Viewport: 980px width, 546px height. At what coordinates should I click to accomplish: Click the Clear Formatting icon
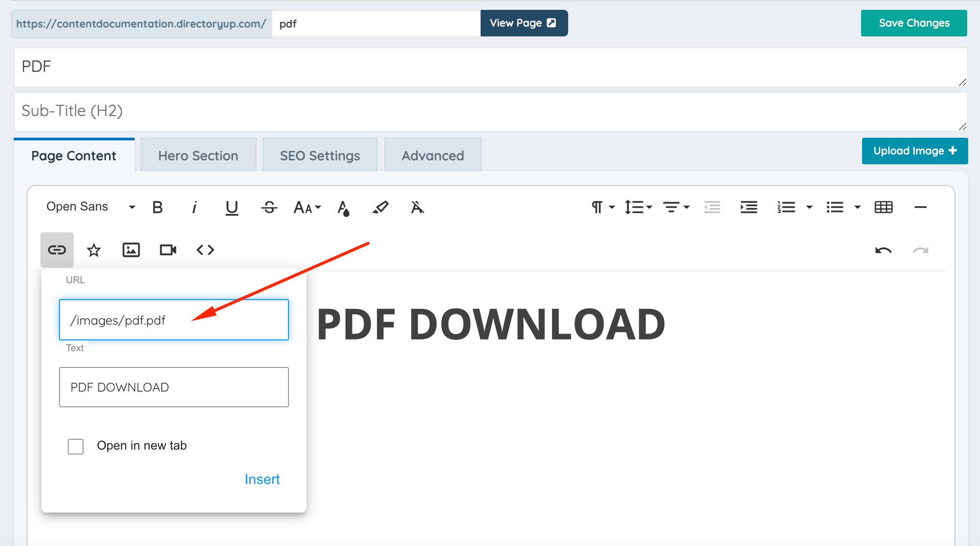point(417,208)
